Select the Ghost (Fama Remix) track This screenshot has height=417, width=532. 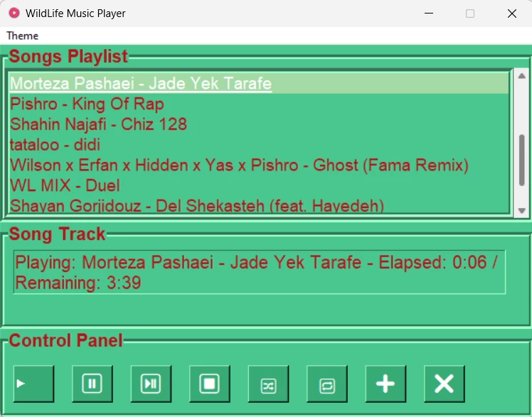click(239, 166)
